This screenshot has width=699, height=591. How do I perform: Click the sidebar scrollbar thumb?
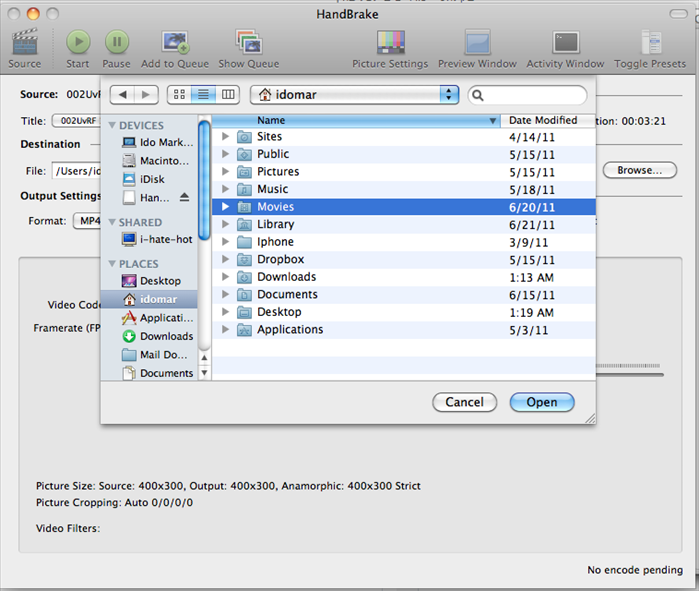pos(204,181)
